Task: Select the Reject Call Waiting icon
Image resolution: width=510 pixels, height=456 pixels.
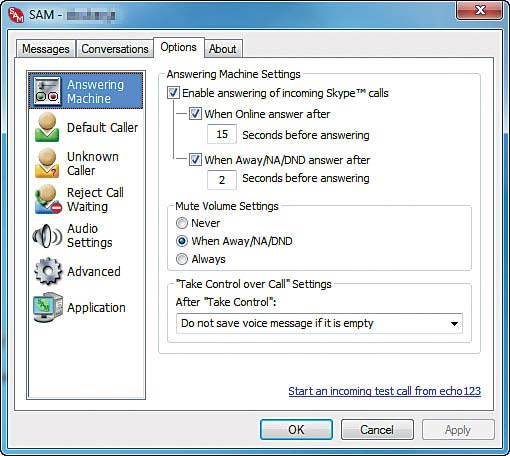Action: (48, 199)
